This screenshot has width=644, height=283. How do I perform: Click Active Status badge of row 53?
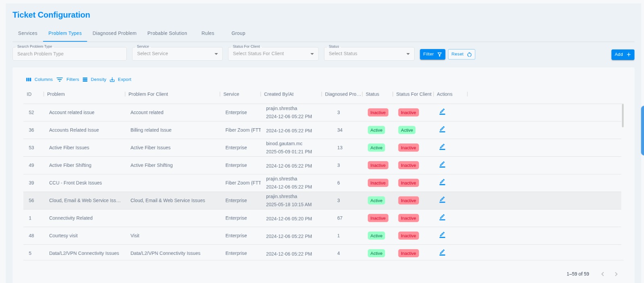(x=376, y=148)
